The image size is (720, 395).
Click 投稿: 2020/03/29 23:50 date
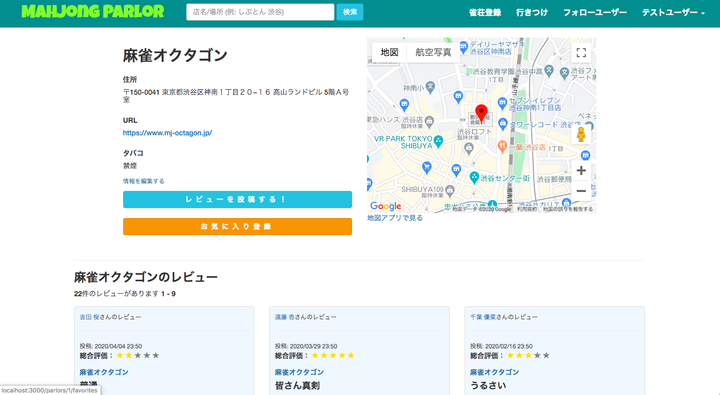(306, 346)
